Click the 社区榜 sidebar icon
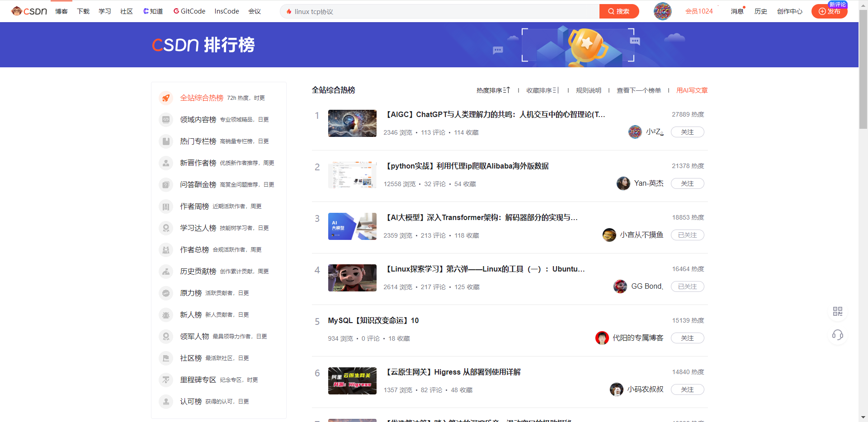Viewport: 868px width, 422px height. click(166, 358)
